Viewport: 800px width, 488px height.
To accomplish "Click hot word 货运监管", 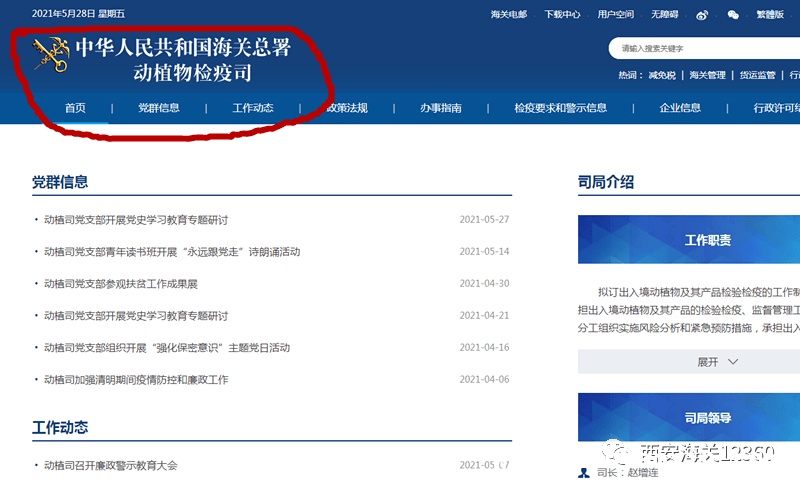I will 758,75.
